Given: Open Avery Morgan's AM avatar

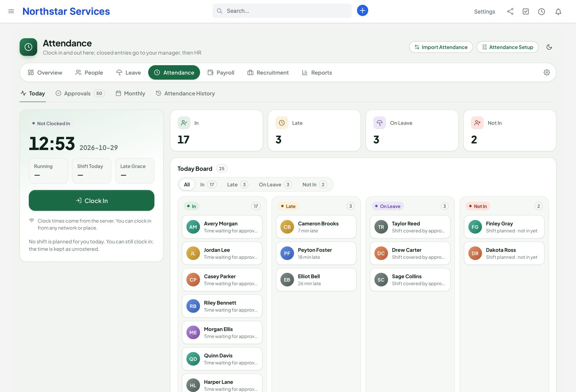Looking at the screenshot, I should tap(193, 227).
